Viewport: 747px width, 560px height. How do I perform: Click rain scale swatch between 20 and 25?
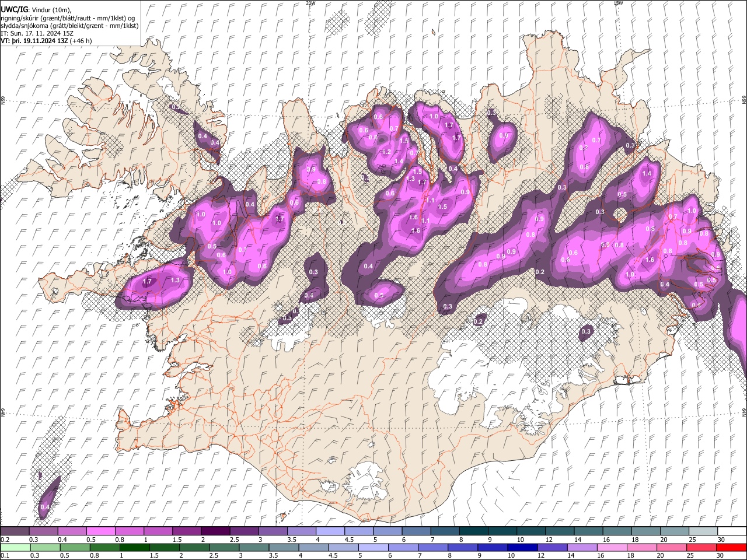(672, 548)
